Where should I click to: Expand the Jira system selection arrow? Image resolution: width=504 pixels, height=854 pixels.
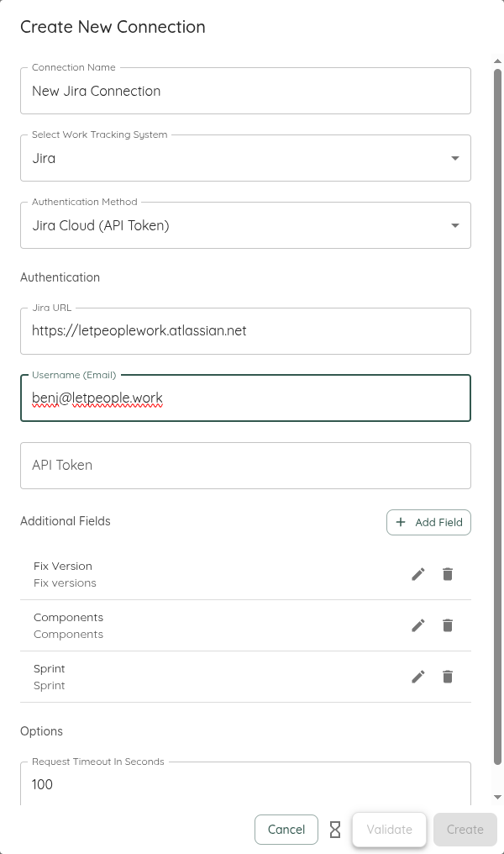click(x=454, y=158)
